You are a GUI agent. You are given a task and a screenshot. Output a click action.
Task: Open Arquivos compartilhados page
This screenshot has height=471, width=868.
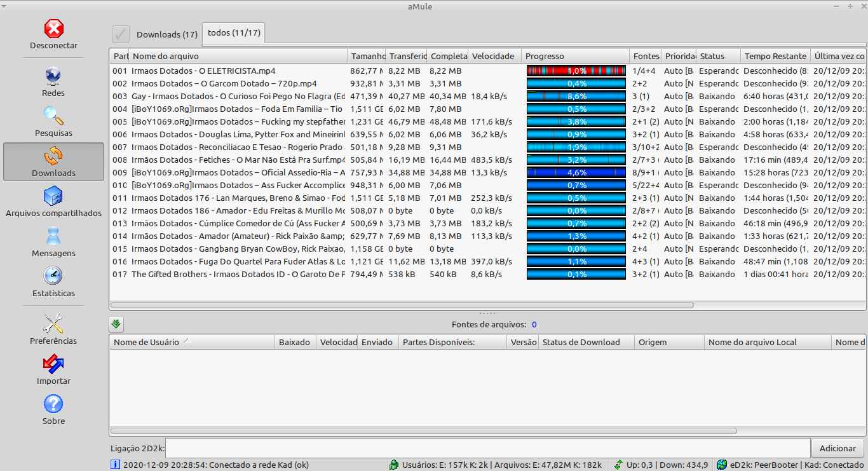click(53, 197)
